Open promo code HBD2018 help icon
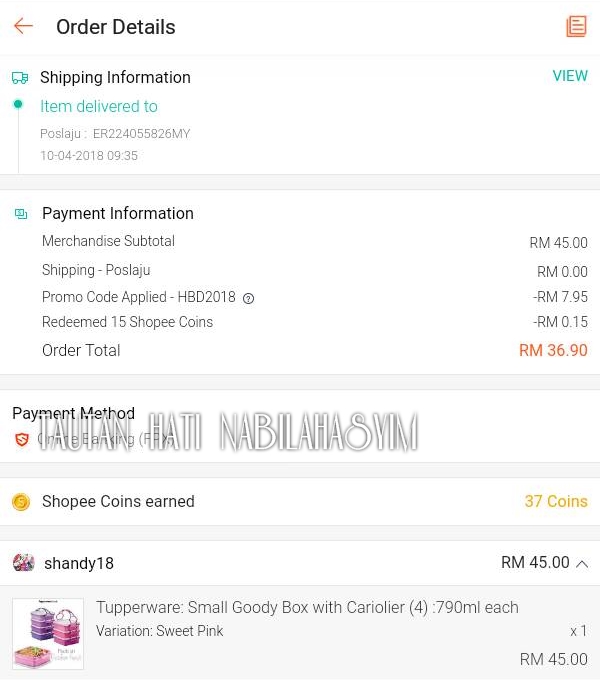600x680 pixels. [248, 298]
